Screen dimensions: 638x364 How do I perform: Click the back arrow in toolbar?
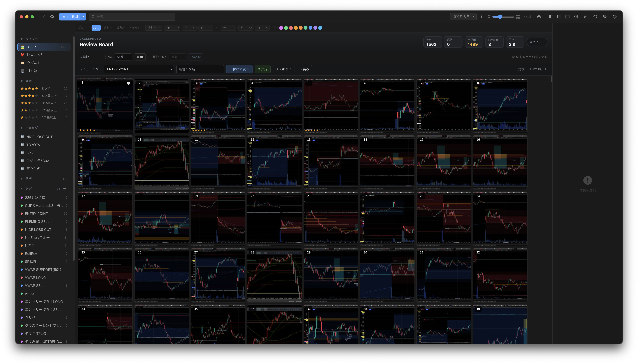[x=44, y=17]
